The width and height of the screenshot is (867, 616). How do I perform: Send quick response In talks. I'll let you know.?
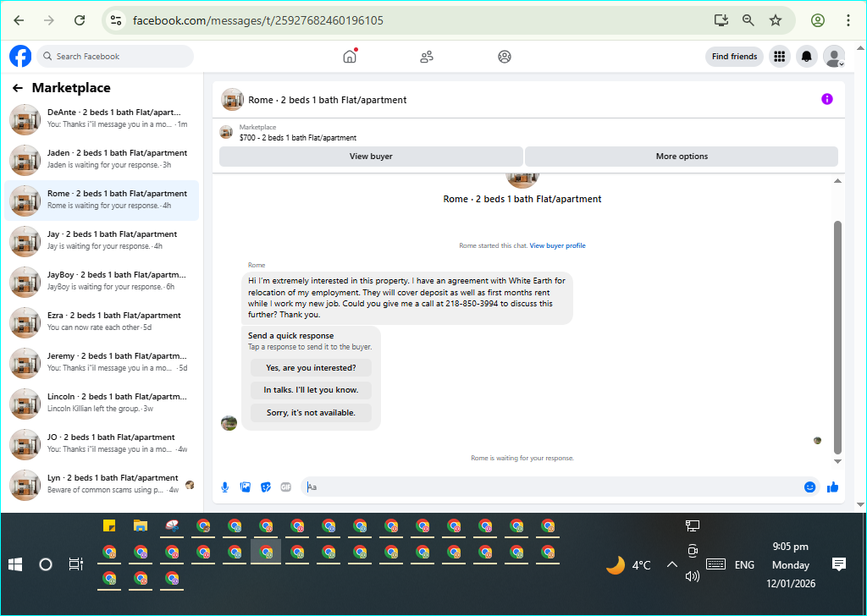pyautogui.click(x=311, y=390)
